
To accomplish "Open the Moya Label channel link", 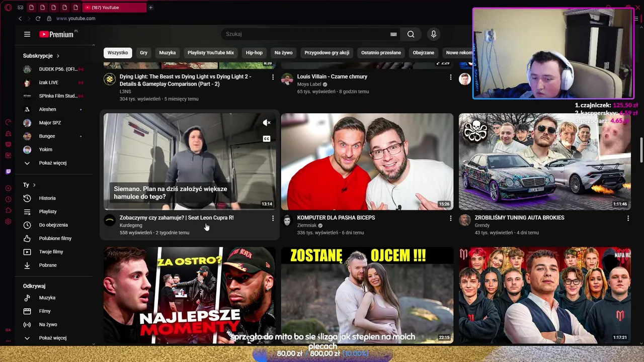I will point(309,84).
